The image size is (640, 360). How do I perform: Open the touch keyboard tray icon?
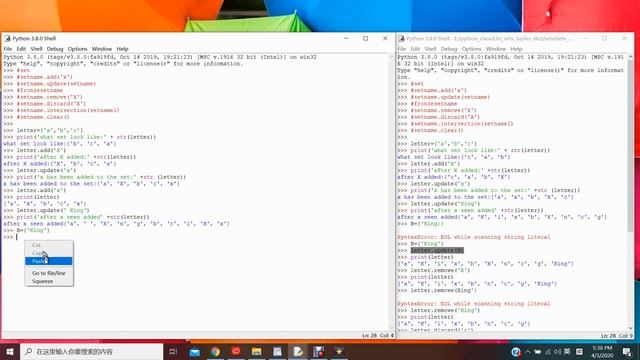579,352
